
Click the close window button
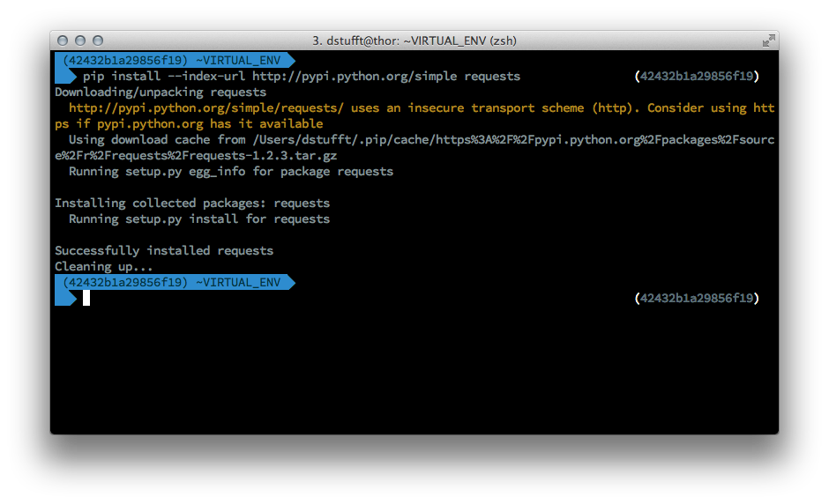(63, 41)
